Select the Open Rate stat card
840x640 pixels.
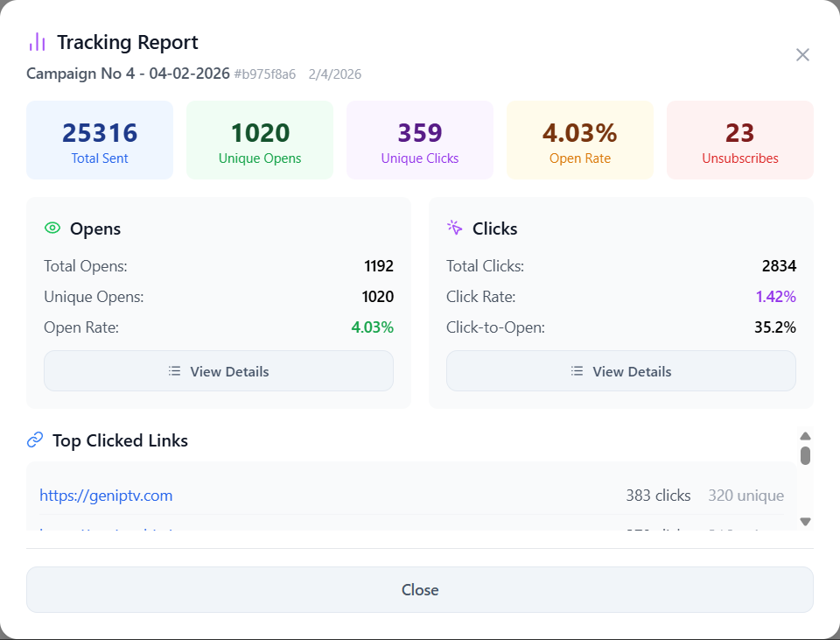[x=580, y=140]
